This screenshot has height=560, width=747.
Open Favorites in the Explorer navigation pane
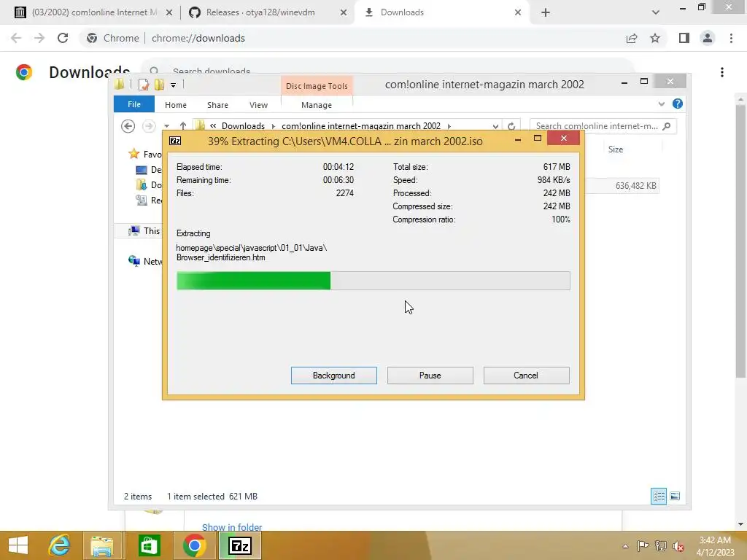145,154
